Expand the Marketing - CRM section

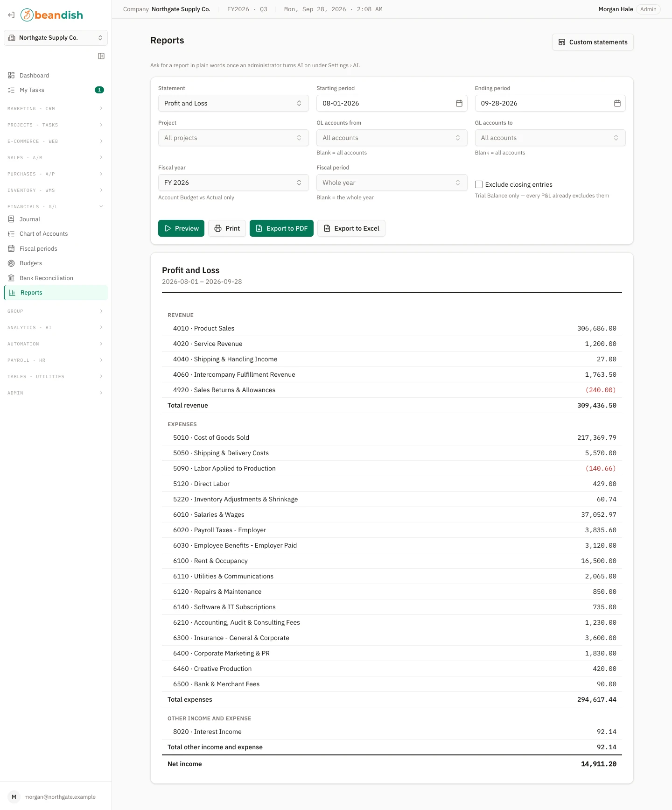56,108
